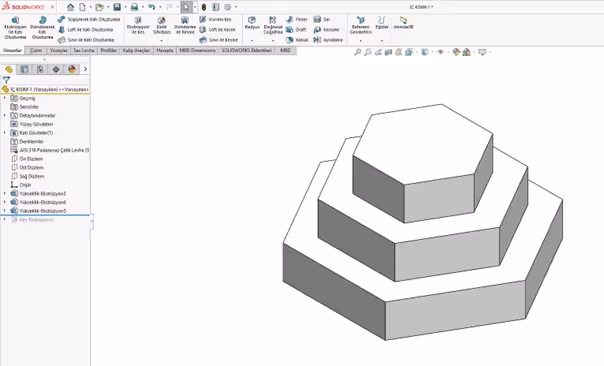Screen dimensions: 604x366
Task: Start Ekstrüzyon ile Katı Oluşturma extrude boss
Action: (x=15, y=28)
